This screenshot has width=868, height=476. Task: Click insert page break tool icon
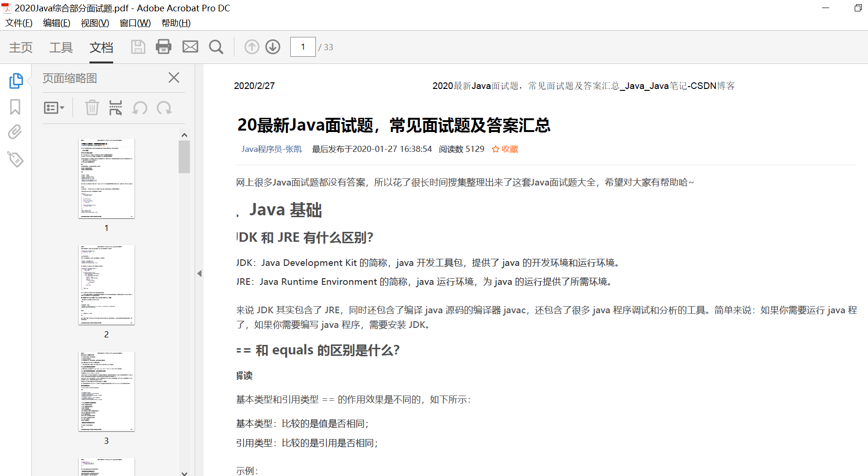(116, 108)
